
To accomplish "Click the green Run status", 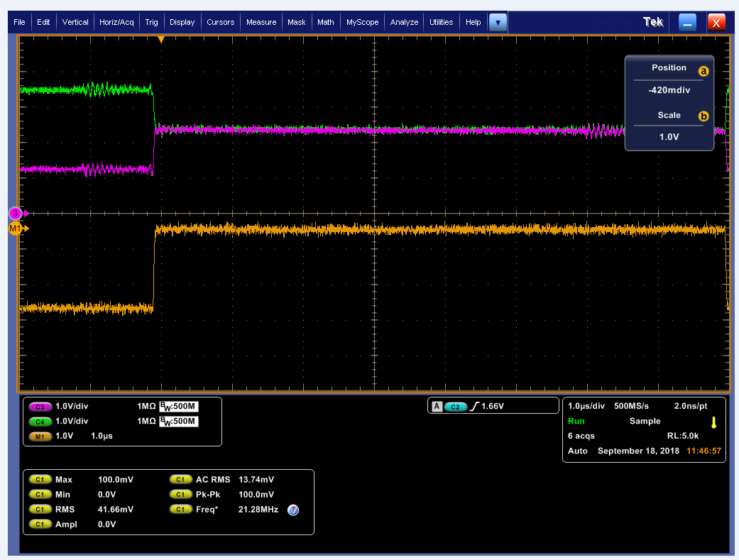I will tap(576, 421).
